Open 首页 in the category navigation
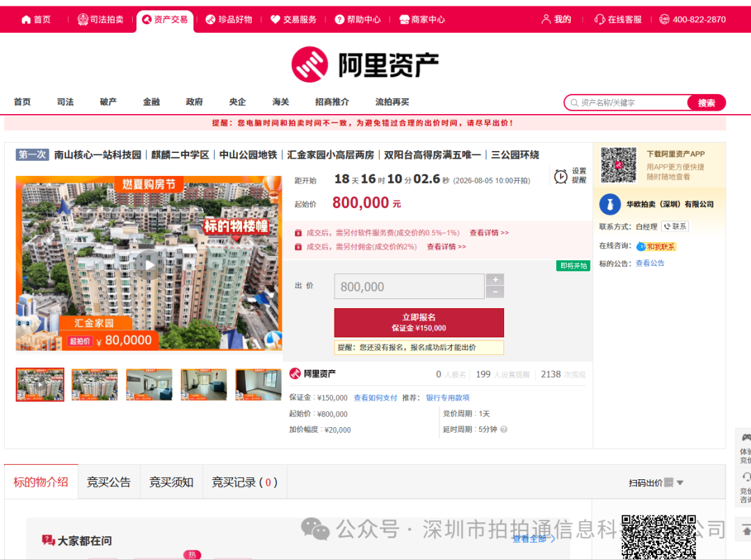The width and height of the screenshot is (751, 560). (x=22, y=102)
